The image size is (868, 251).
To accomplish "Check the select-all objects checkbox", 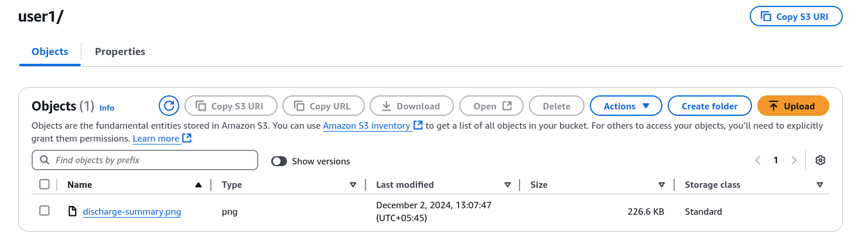I will (x=45, y=184).
